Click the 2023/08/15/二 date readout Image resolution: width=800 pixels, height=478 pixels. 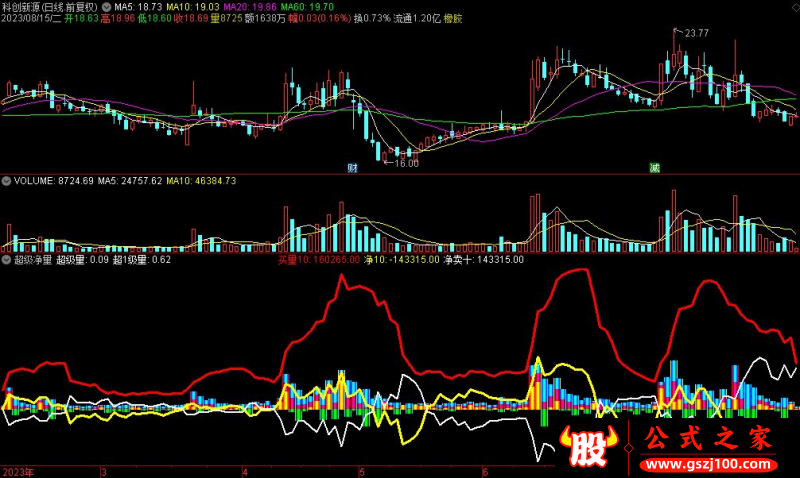tap(31, 18)
